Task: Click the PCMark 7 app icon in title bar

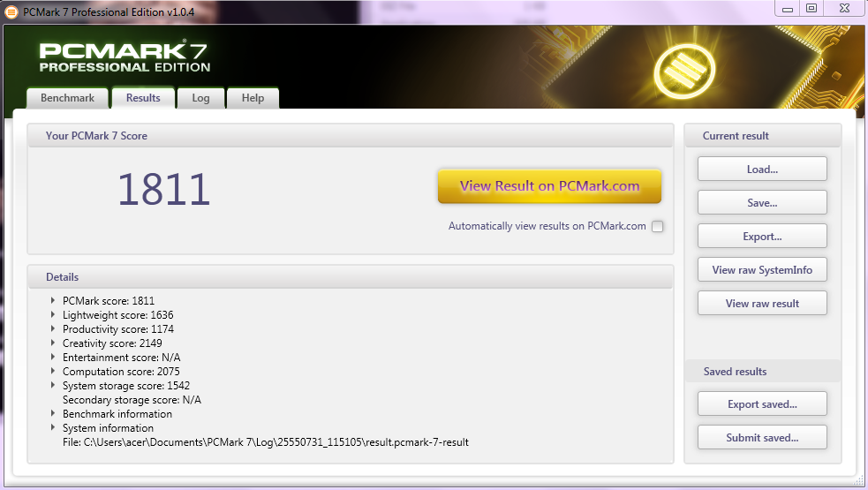Action: click(x=11, y=11)
